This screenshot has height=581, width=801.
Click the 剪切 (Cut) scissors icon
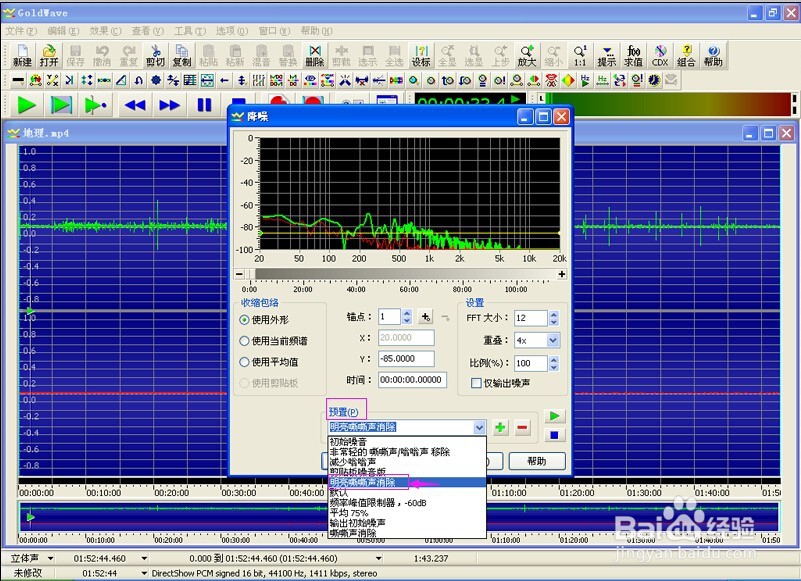(x=155, y=55)
